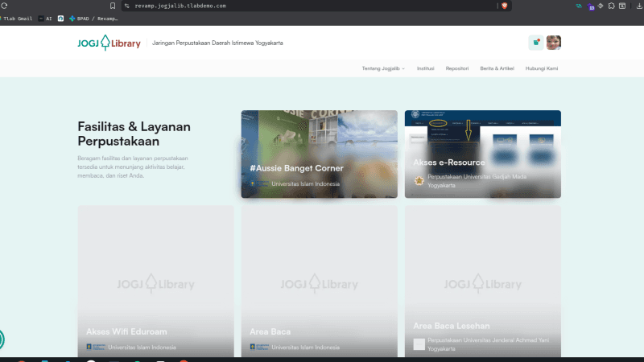The image size is (644, 362).
Task: Expand the Tentang Jogjalib dropdown menu
Action: 383,68
